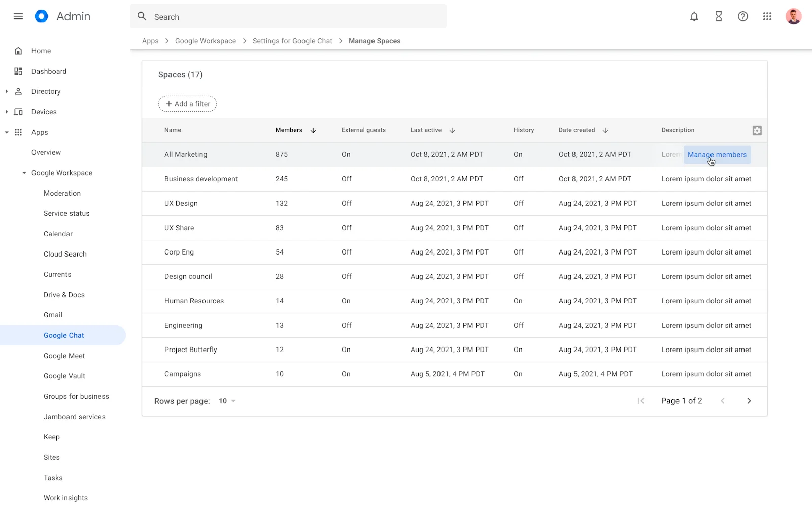Open the Google apps launcher grid
Viewport: 812px width, 508px height.
767,16
